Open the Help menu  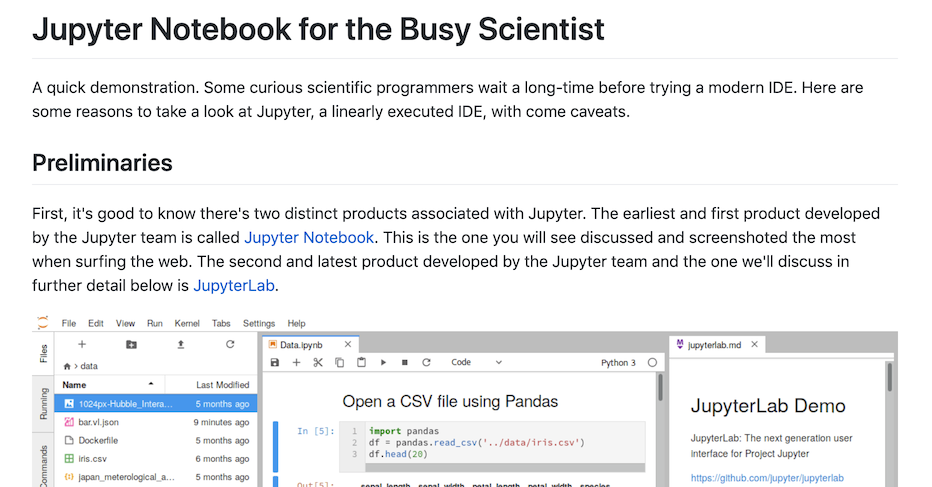[x=297, y=323]
